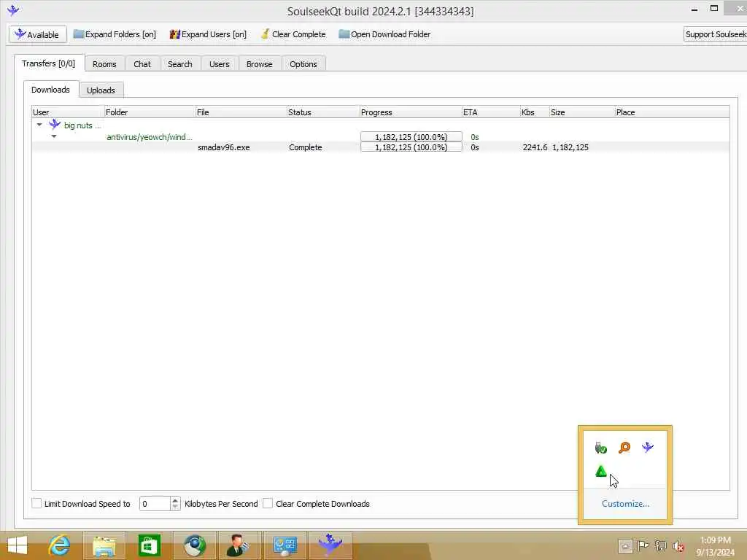
Task: Click the businessman taskbar icon
Action: click(x=239, y=545)
